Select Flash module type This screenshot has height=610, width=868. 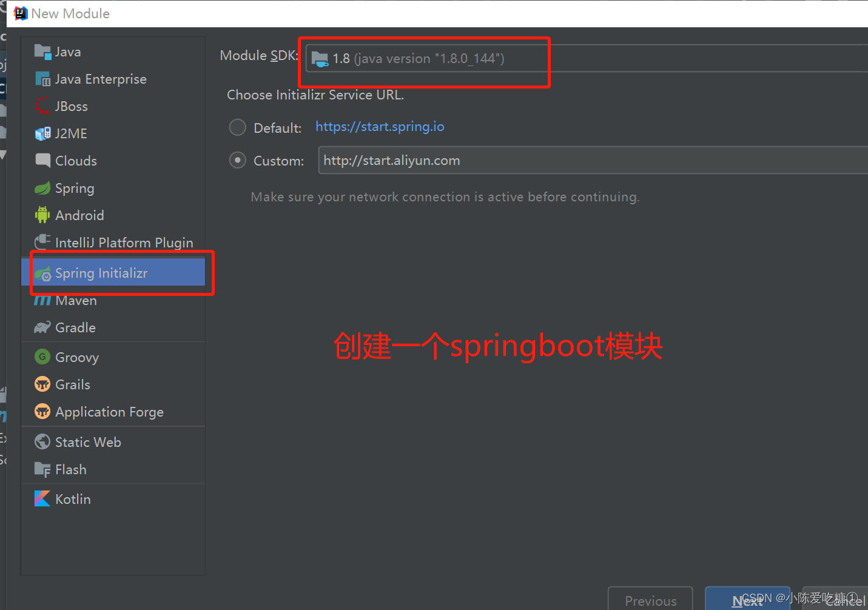[113, 469]
